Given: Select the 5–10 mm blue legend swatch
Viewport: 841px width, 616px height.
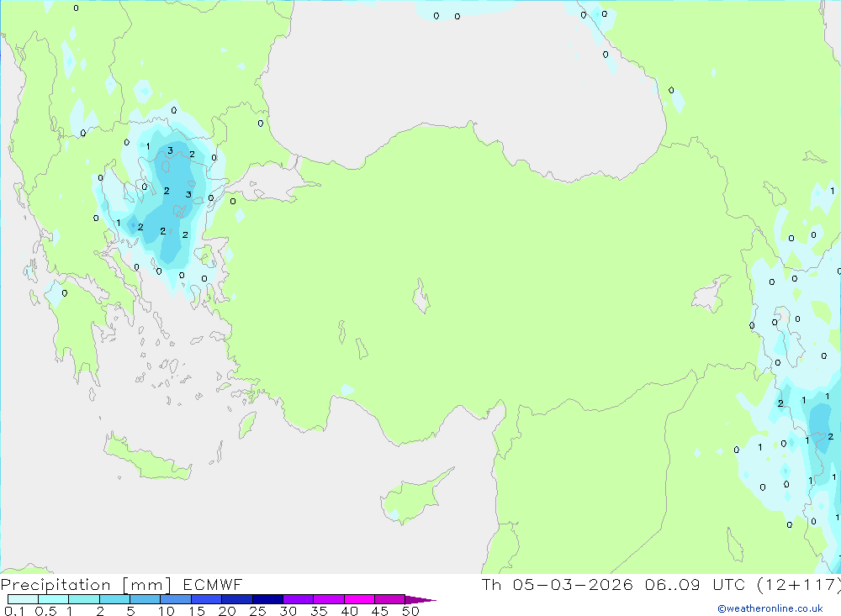Looking at the screenshot, I should (145, 599).
